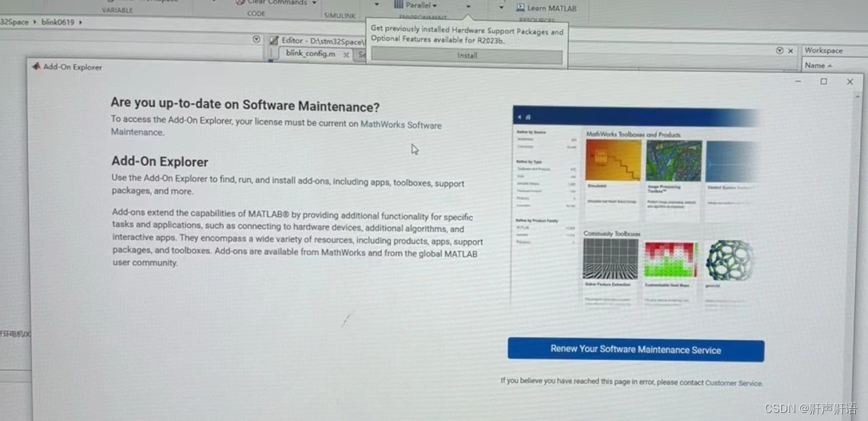Close the blink_config.m editor tab
Screen dimensions: 868x421
tap(346, 54)
